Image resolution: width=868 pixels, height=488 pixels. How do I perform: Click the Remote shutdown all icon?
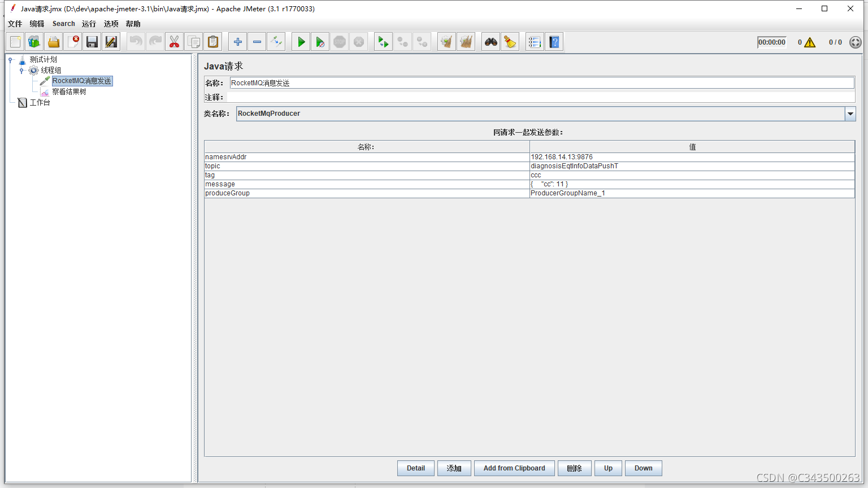[422, 42]
